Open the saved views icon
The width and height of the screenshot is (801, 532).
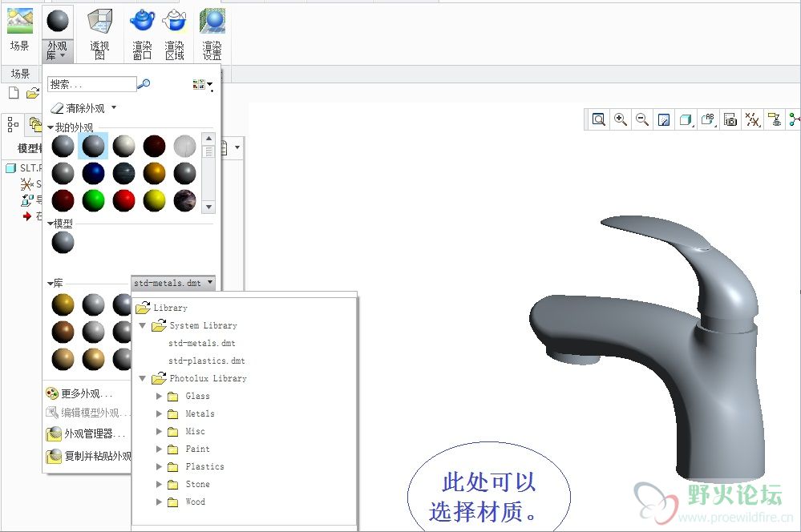(x=708, y=120)
